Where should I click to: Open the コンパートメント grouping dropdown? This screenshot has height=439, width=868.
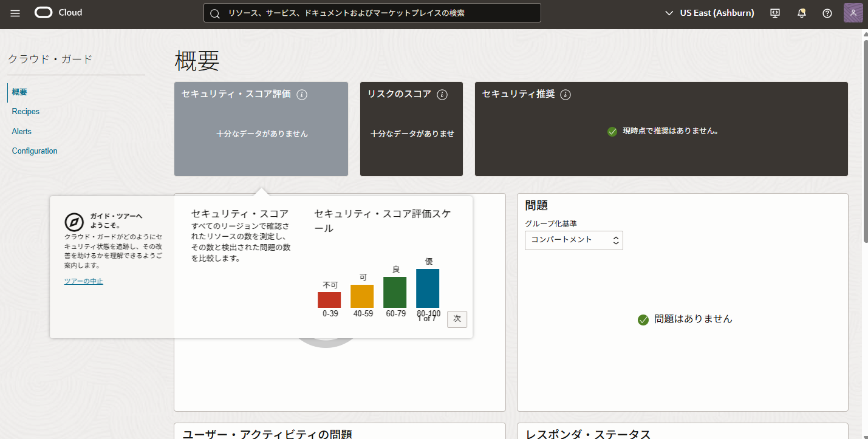(x=573, y=240)
